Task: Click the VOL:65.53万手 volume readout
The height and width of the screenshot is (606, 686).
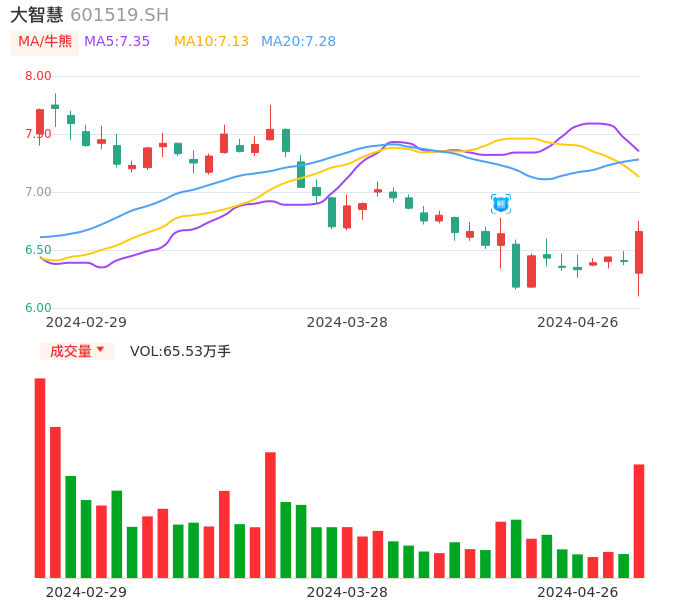Action: click(180, 351)
